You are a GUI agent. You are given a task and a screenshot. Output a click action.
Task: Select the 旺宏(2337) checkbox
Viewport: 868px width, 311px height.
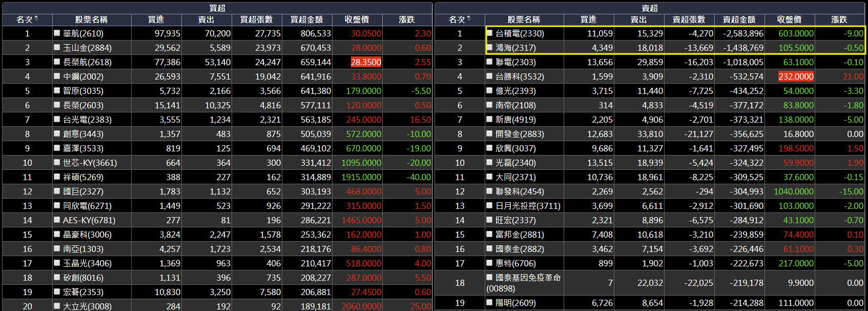[x=489, y=220]
